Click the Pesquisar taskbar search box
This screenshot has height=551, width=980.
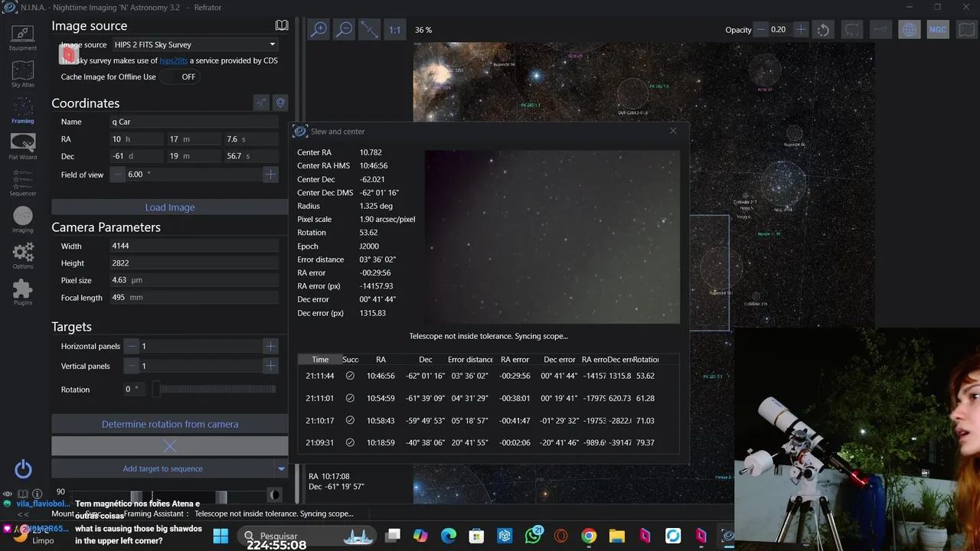tap(307, 536)
